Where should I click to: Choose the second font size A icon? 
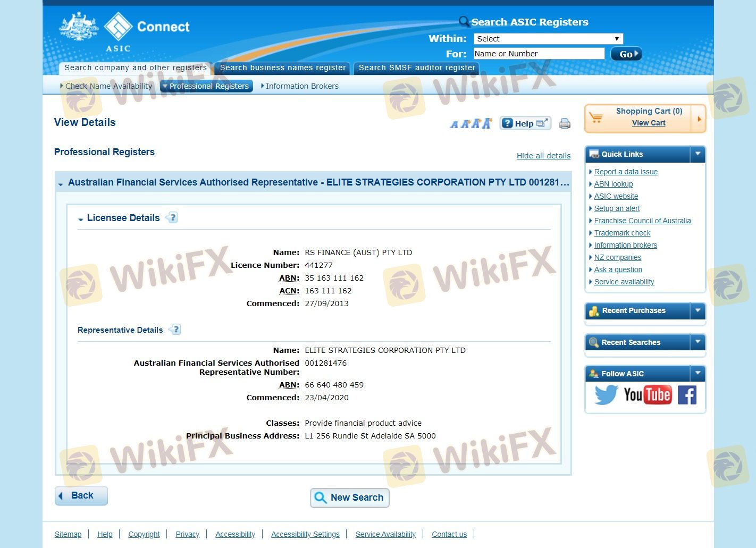coord(465,124)
